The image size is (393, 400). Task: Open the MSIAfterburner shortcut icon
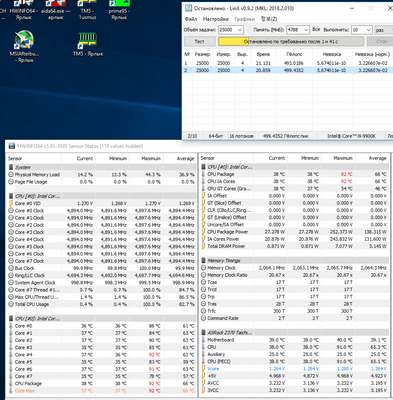point(24,46)
